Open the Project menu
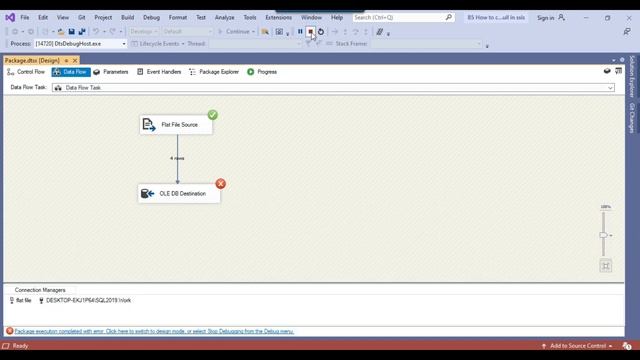The image size is (640, 360). point(103,18)
